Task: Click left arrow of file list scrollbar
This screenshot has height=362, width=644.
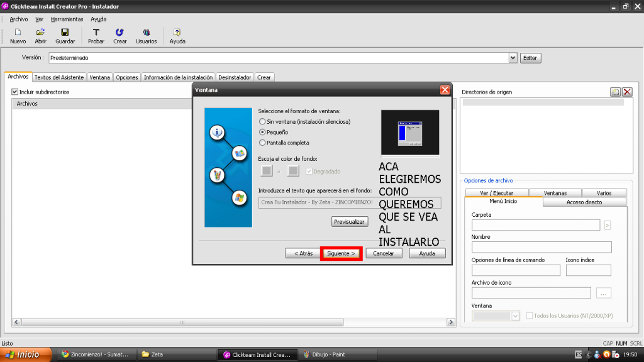Action: point(16,322)
